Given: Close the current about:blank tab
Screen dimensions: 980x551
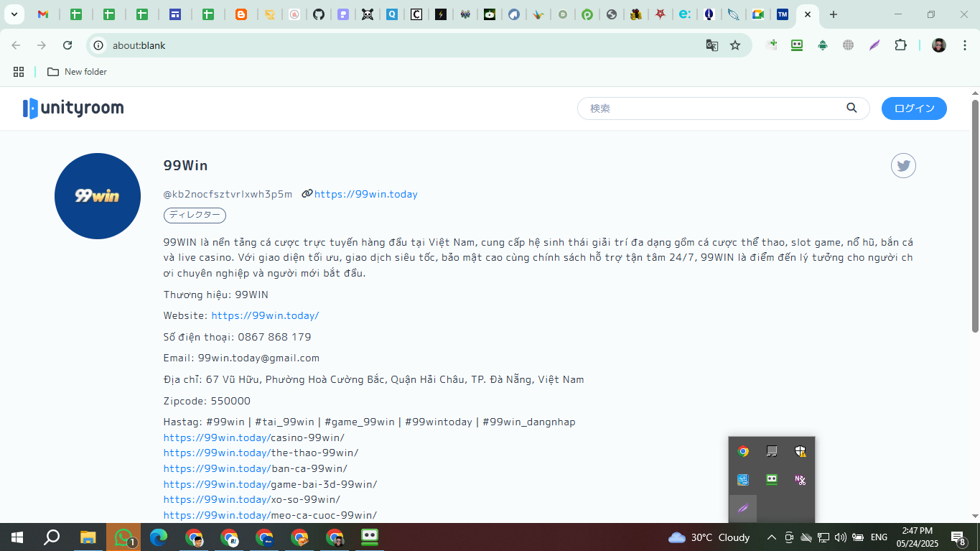Looking at the screenshot, I should coord(808,14).
